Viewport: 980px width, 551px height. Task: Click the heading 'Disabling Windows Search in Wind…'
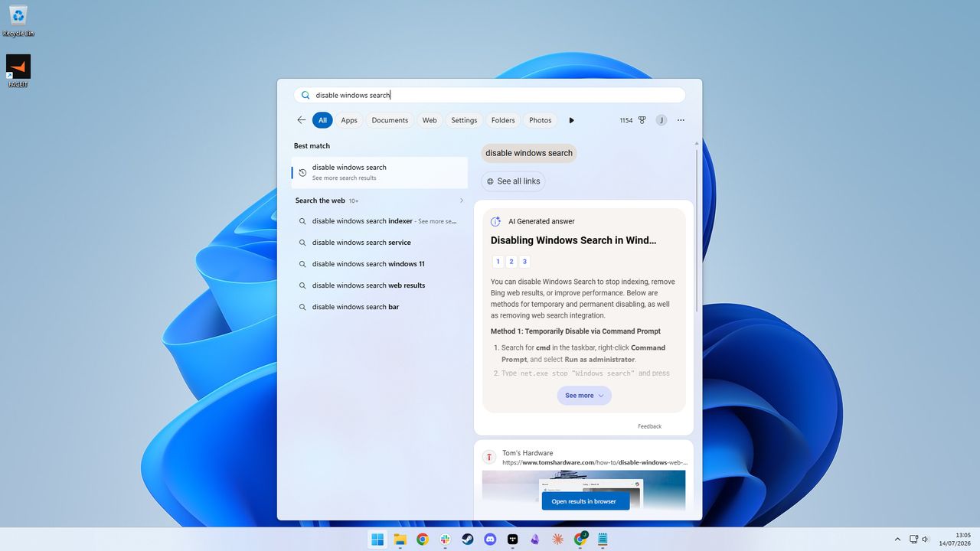(573, 240)
